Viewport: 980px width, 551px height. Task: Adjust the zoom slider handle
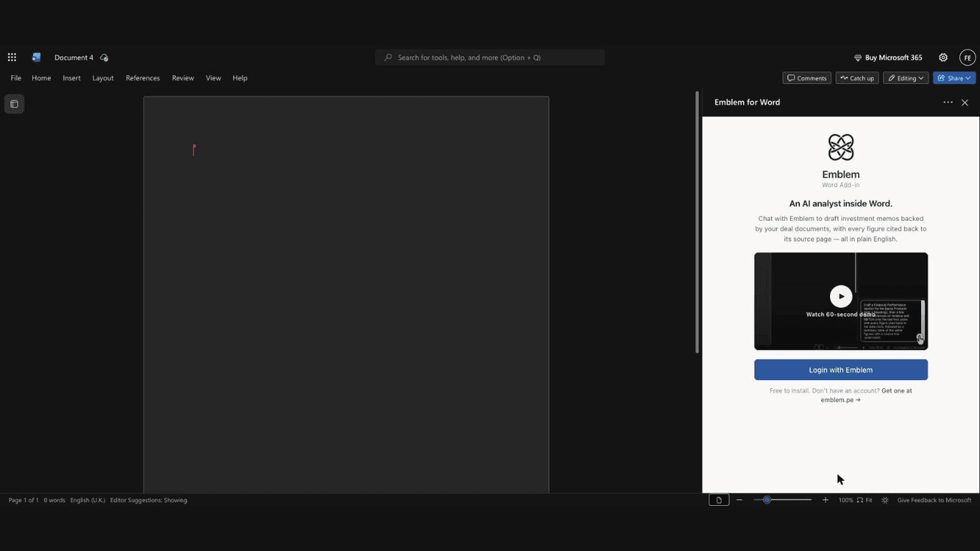pyautogui.click(x=767, y=500)
